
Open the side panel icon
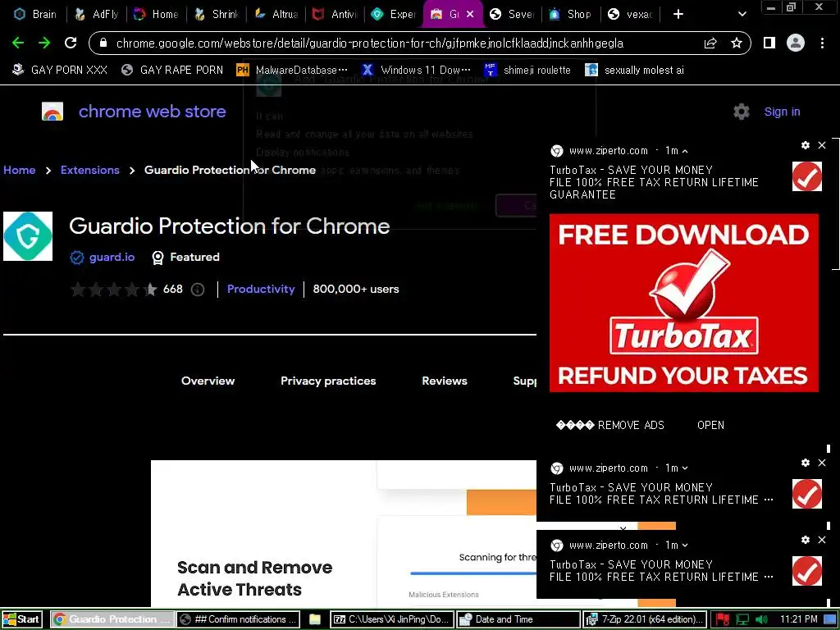pyautogui.click(x=769, y=43)
